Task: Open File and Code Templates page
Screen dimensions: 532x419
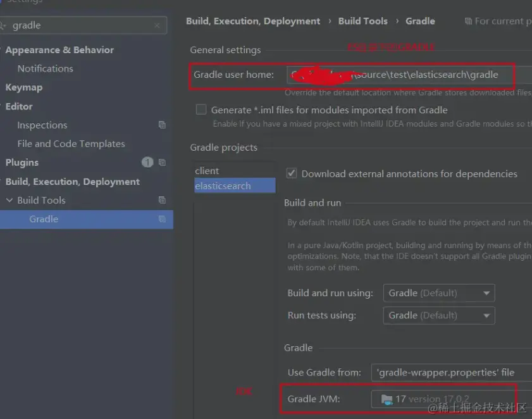Action: tap(71, 144)
